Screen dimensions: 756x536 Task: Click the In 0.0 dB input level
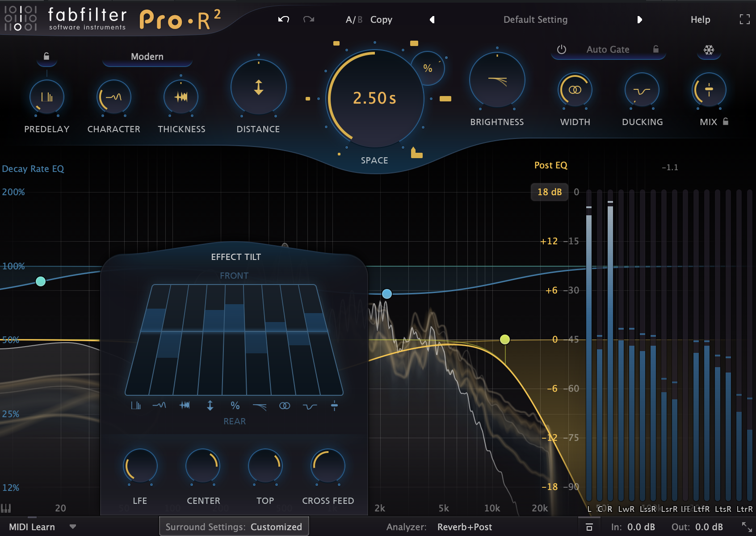click(633, 527)
